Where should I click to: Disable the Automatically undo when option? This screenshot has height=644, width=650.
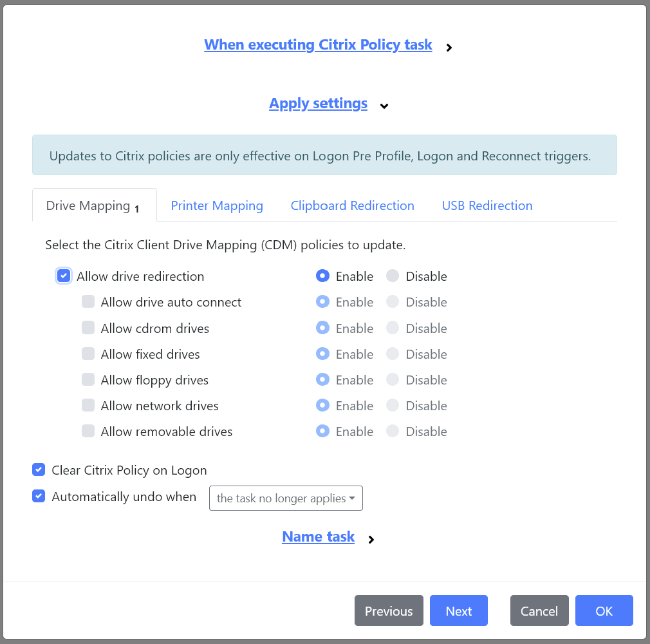click(39, 496)
